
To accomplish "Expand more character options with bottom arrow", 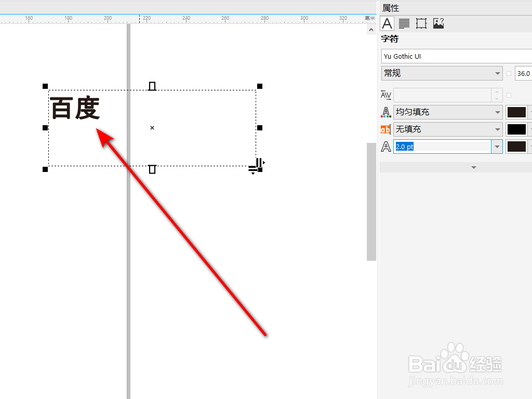I will (473, 167).
